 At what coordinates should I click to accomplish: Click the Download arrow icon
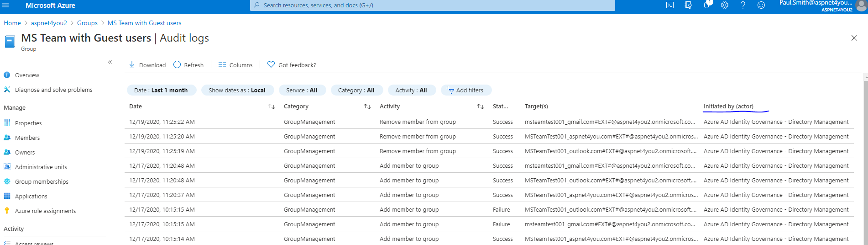pyautogui.click(x=132, y=65)
